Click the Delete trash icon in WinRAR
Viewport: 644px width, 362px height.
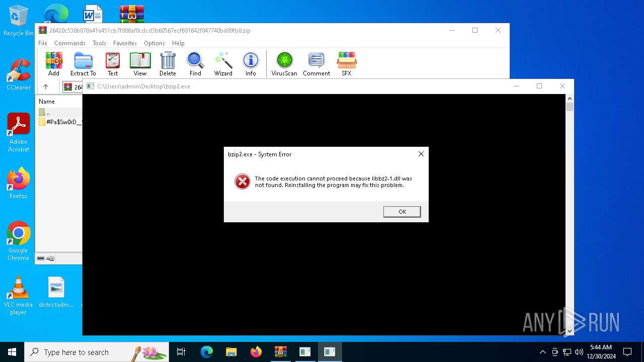pos(168,64)
